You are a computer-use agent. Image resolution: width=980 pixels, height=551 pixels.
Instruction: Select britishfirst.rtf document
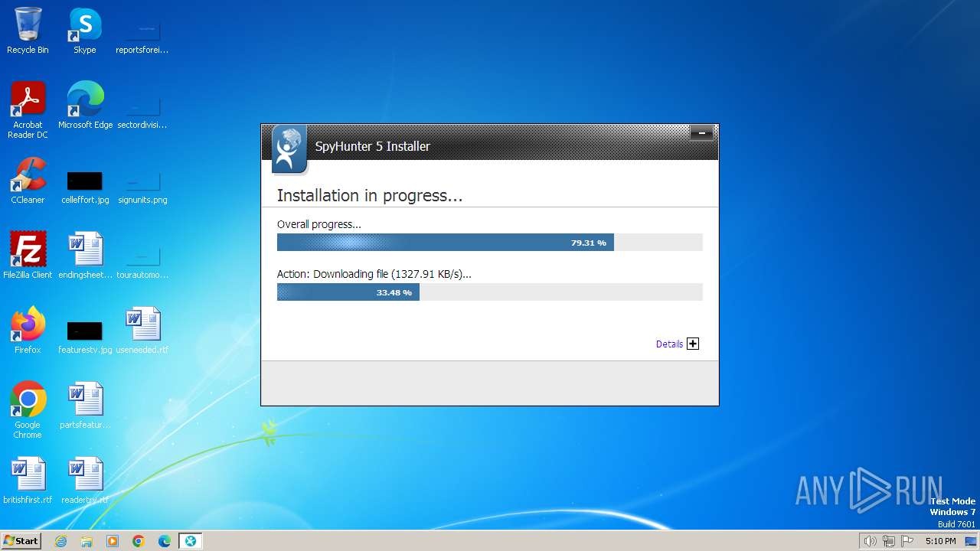point(28,481)
